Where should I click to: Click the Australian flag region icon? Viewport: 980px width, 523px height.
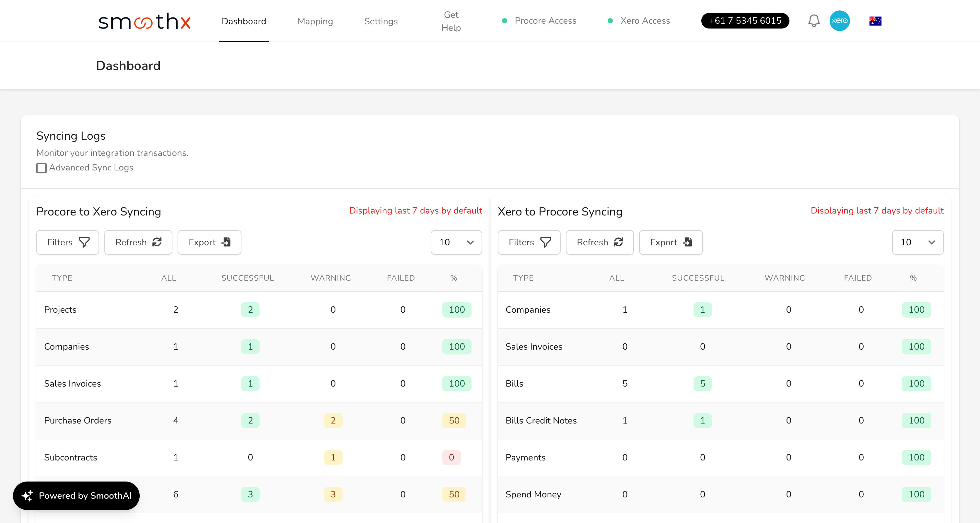[875, 21]
